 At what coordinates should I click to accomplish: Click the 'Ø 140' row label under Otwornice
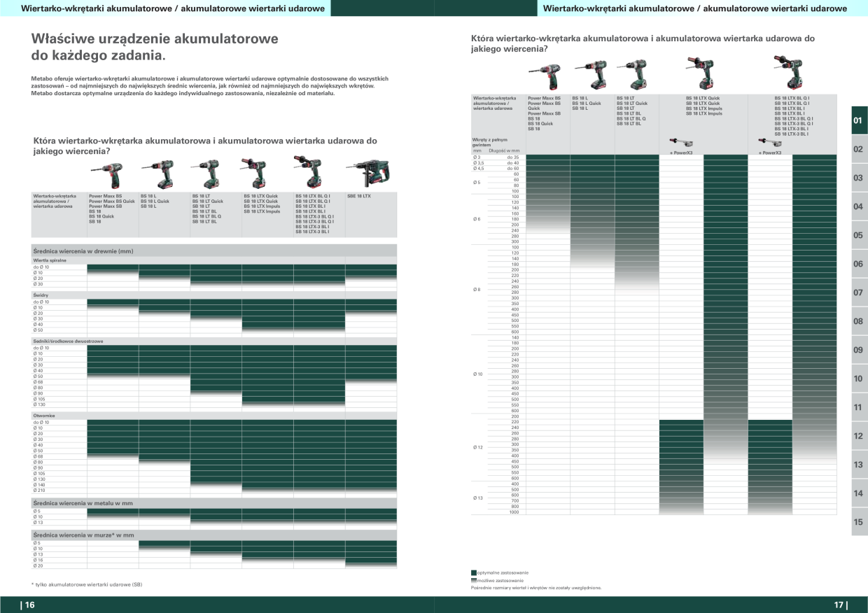coord(39,485)
